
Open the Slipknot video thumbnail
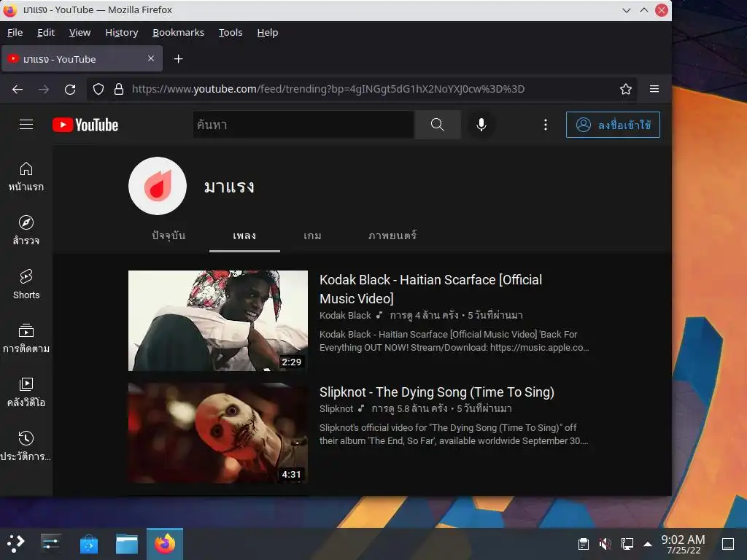(x=218, y=433)
